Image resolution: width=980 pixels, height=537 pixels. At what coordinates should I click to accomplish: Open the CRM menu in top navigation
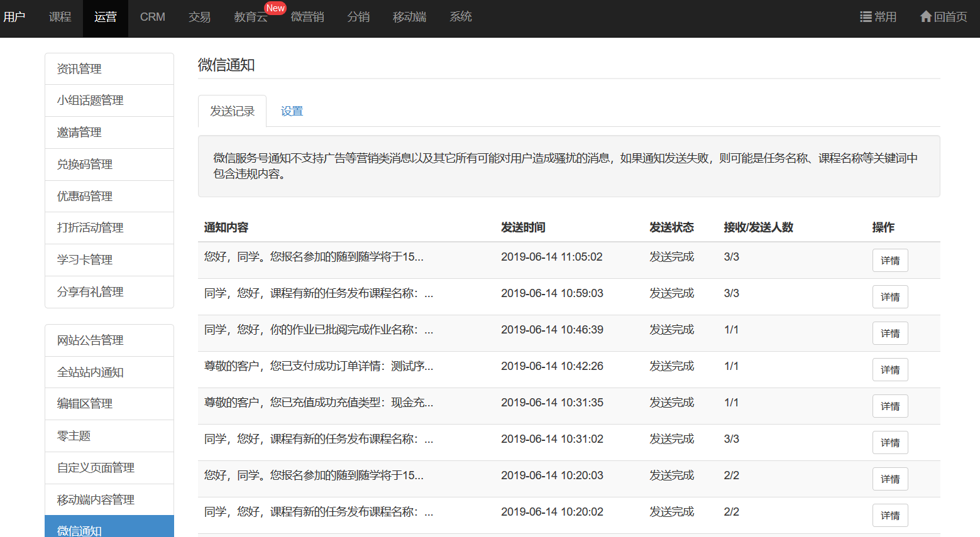point(152,17)
